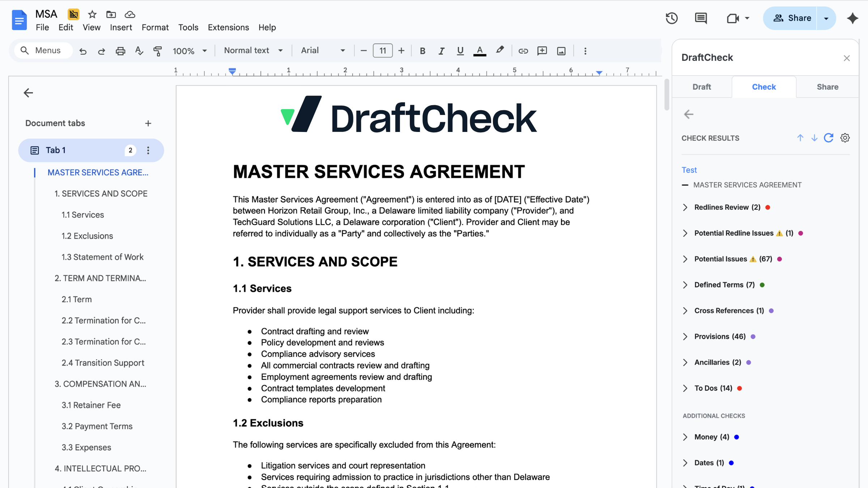The width and height of the screenshot is (868, 488).
Task: Toggle italic formatting
Action: click(441, 51)
